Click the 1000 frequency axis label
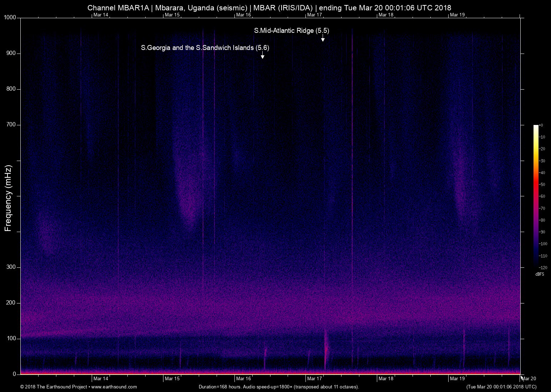The width and height of the screenshot is (551, 392). point(10,17)
